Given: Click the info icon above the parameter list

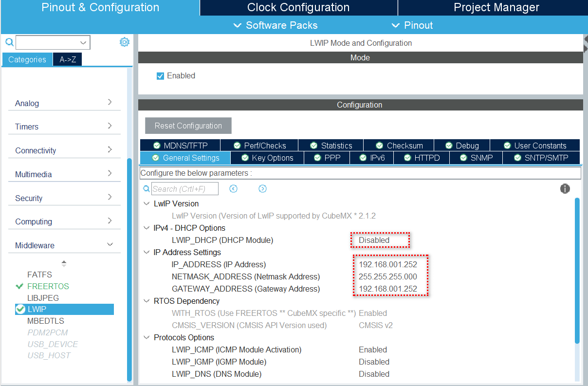Looking at the screenshot, I should click(565, 189).
